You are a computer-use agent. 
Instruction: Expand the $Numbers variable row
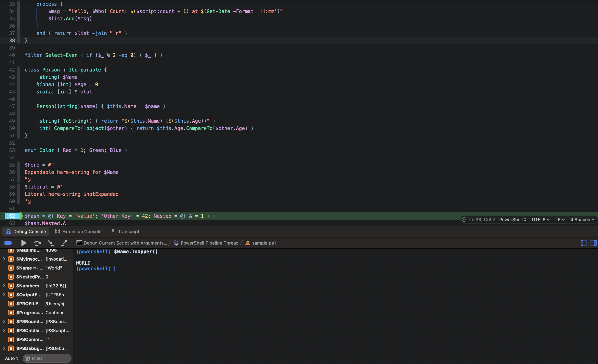[x=4, y=286]
